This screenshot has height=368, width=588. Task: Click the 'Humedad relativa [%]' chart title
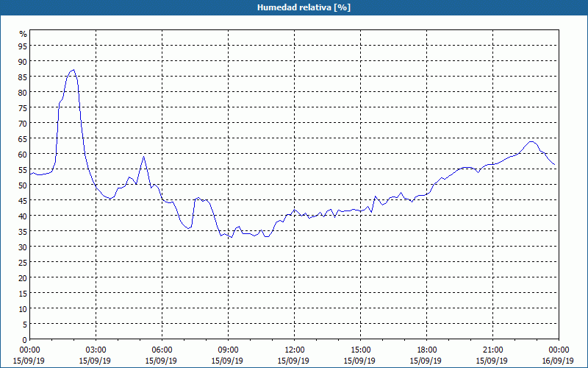(x=304, y=7)
